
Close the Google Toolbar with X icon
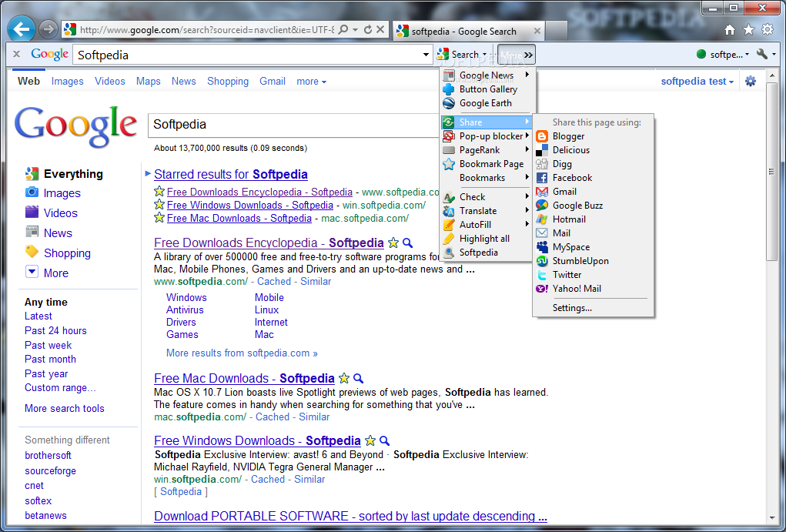tap(16, 54)
